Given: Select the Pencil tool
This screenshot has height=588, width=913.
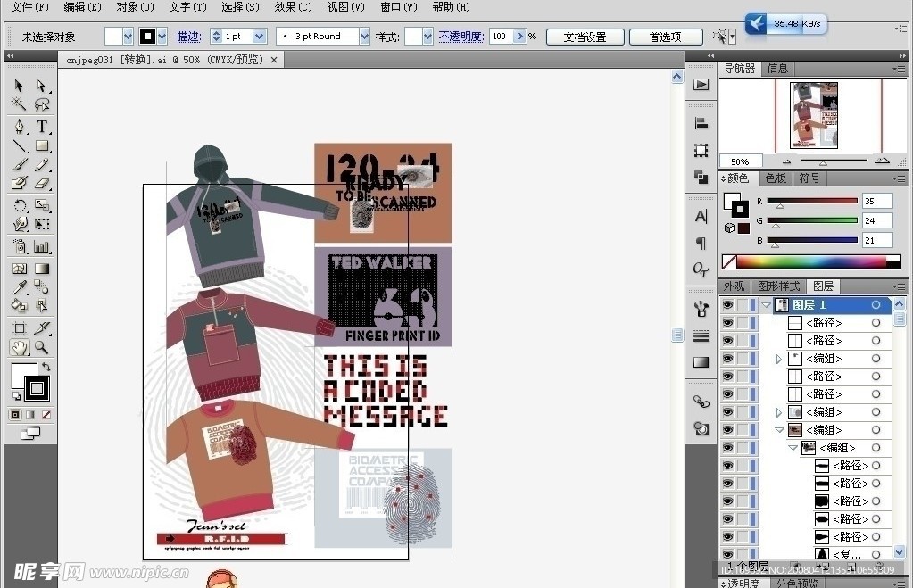Looking at the screenshot, I should point(41,165).
